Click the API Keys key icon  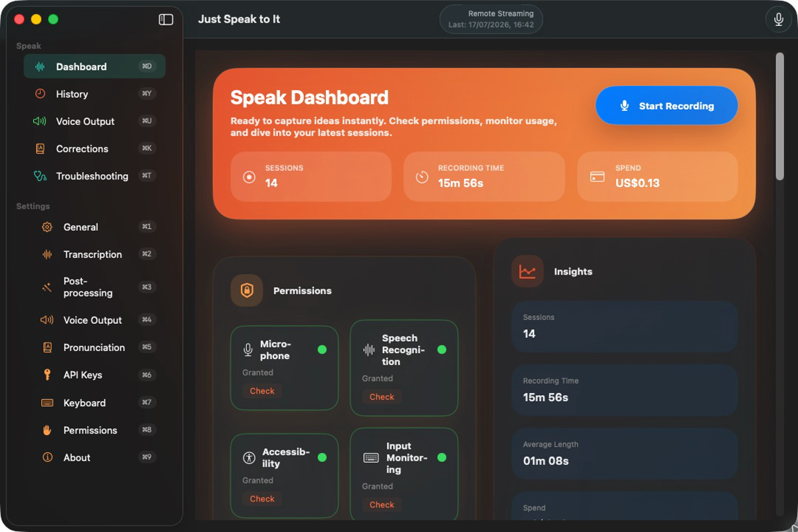[x=47, y=375]
